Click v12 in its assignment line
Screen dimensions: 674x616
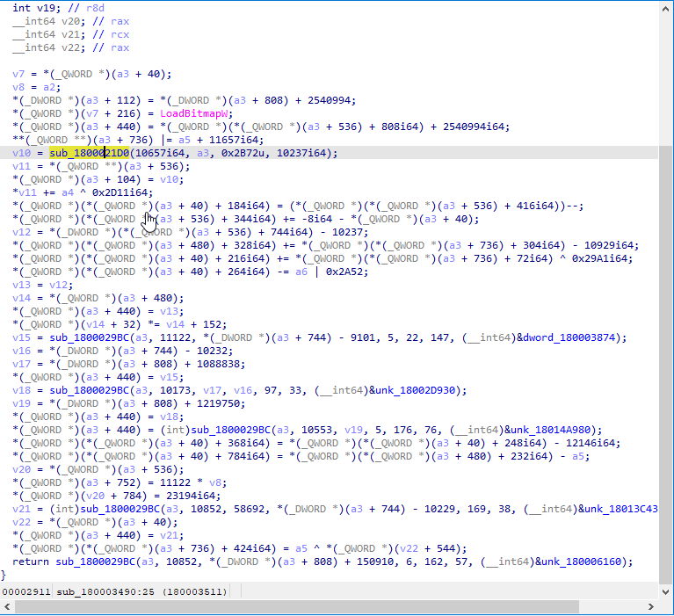click(x=21, y=232)
